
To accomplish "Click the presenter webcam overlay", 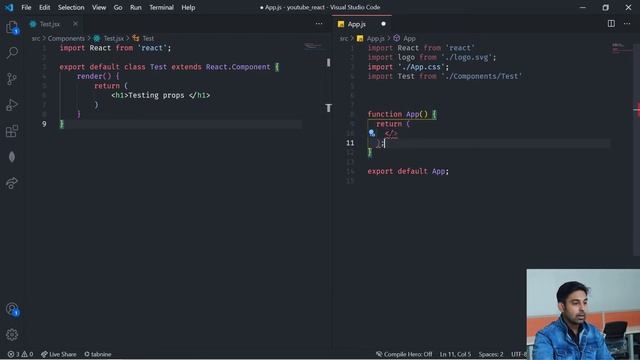I will 583,314.
